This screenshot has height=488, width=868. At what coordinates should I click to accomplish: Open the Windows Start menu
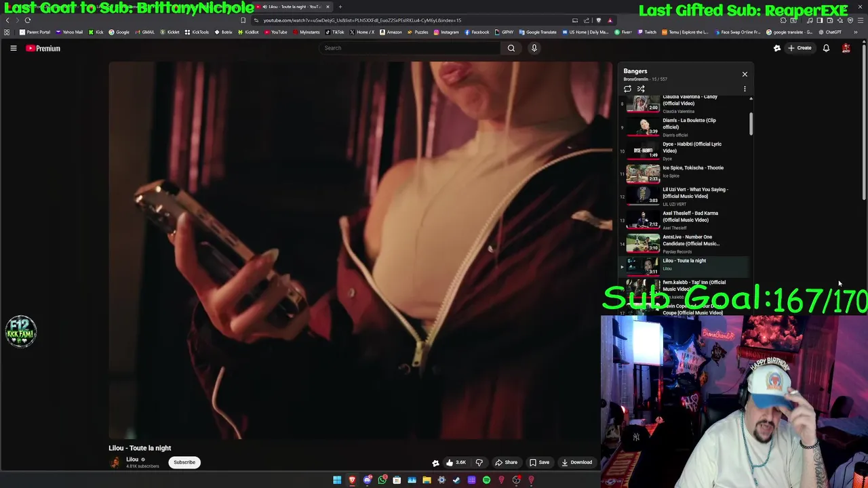coord(337,481)
